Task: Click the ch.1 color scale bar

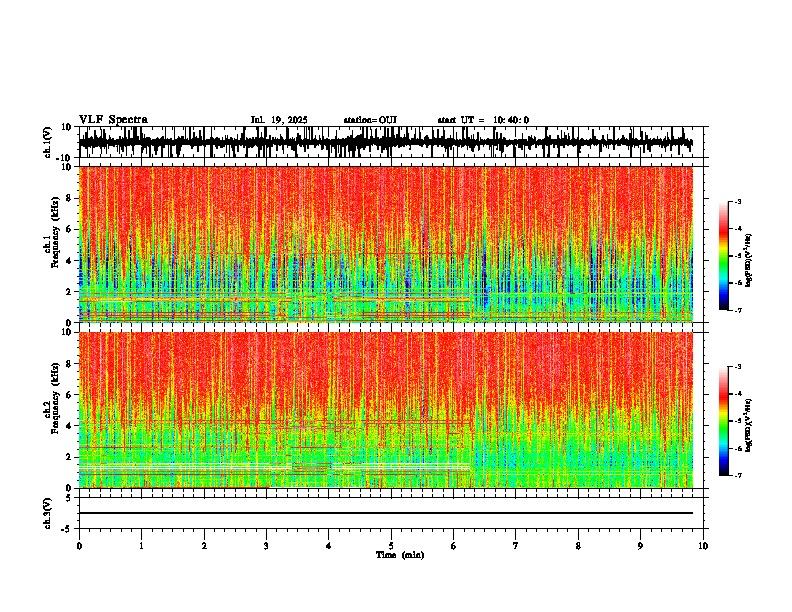Action: 723,255
